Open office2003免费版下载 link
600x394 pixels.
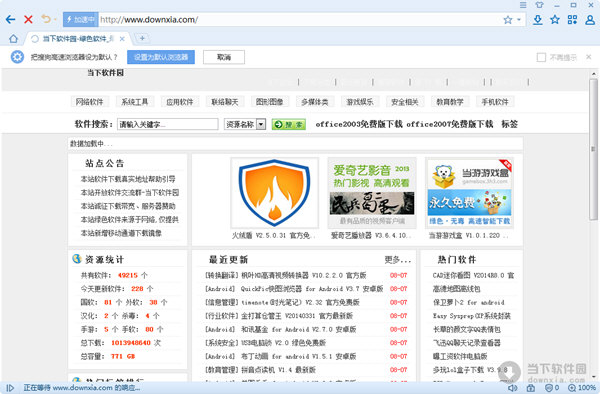[359, 124]
